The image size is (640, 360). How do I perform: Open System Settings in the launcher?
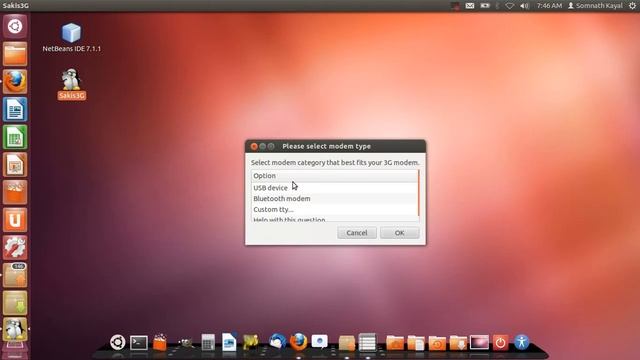point(15,248)
